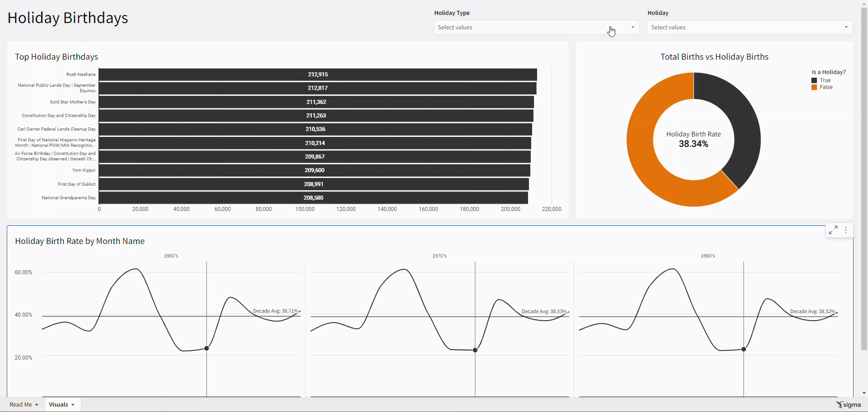
Task: Switch to the Read Me tab
Action: (21, 405)
